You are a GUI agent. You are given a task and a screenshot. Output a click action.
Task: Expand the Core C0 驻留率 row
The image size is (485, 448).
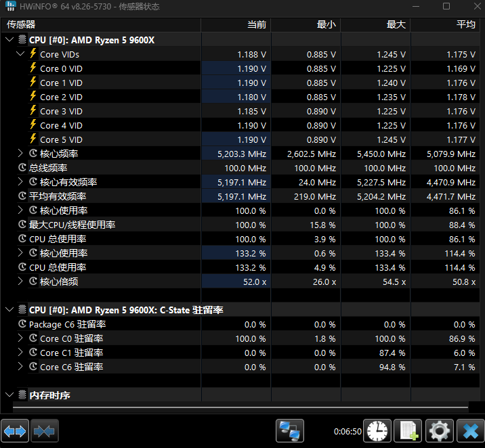point(20,338)
